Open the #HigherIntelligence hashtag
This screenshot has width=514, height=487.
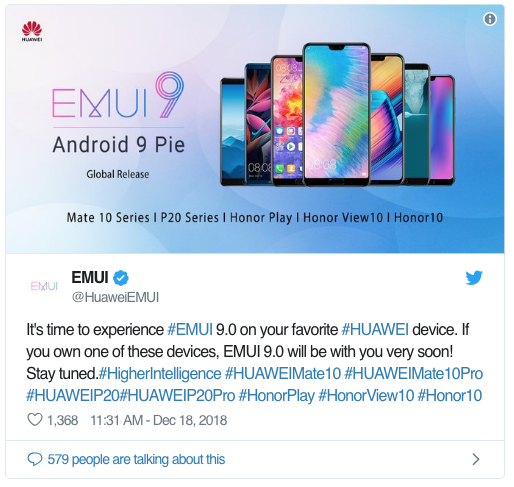point(160,374)
